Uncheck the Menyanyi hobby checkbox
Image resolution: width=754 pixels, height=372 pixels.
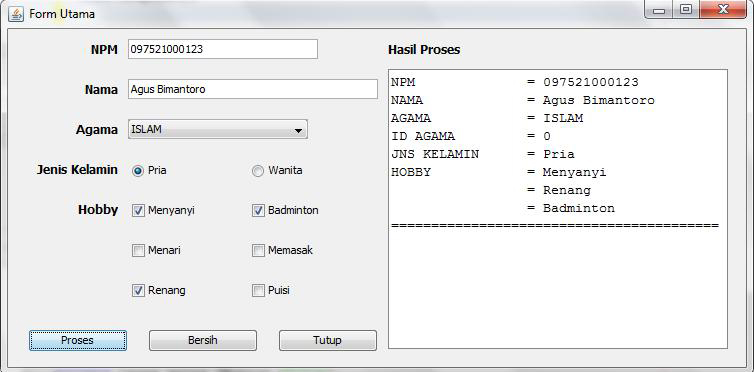[x=138, y=211]
